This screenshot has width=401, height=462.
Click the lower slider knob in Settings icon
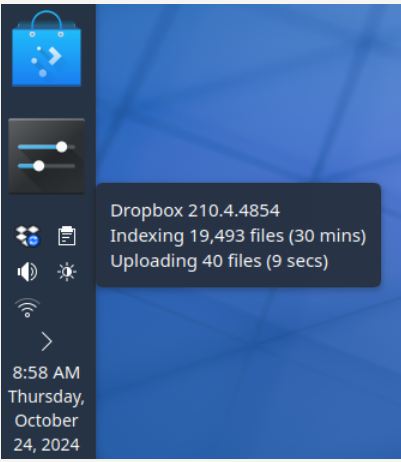click(39, 166)
